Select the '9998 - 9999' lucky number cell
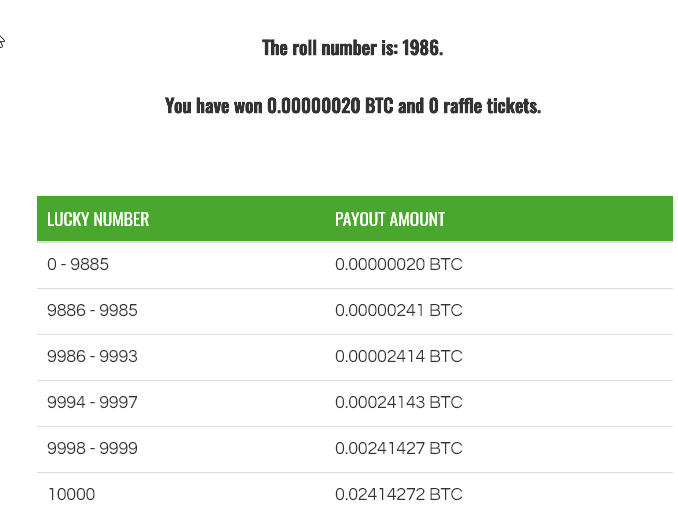This screenshot has height=532, width=678. [92, 449]
